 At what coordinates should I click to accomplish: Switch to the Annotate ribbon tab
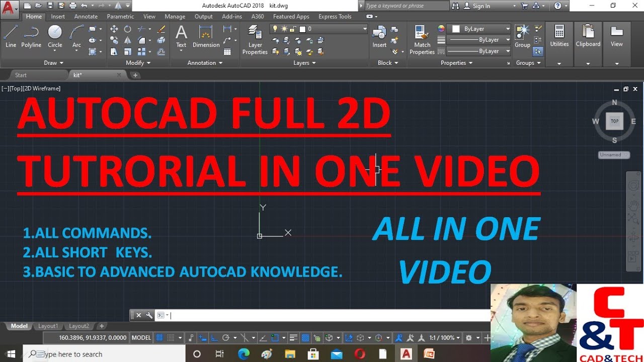[x=86, y=17]
